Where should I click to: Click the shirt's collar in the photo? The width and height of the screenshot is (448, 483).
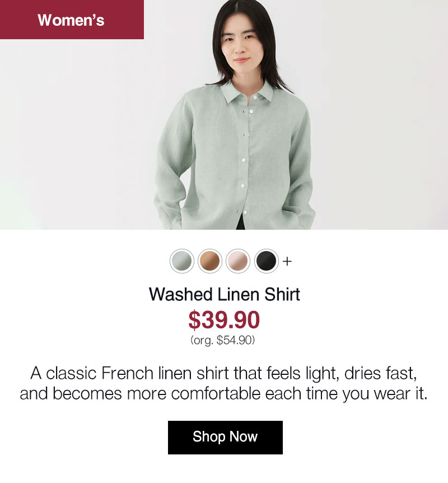tap(248, 92)
